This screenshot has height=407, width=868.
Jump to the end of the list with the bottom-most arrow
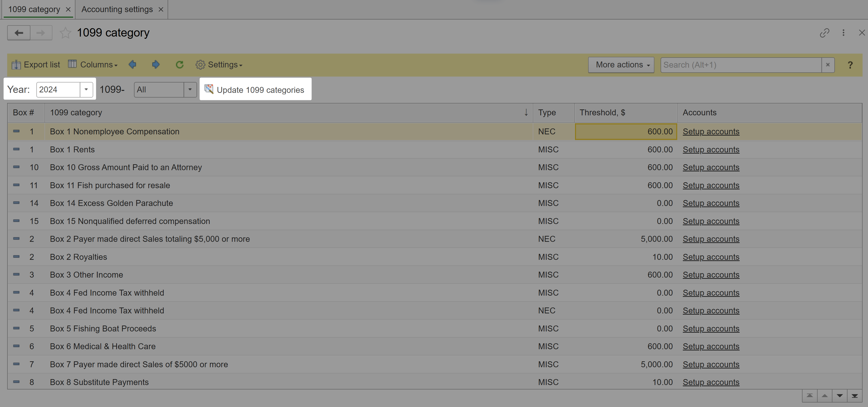pos(854,396)
